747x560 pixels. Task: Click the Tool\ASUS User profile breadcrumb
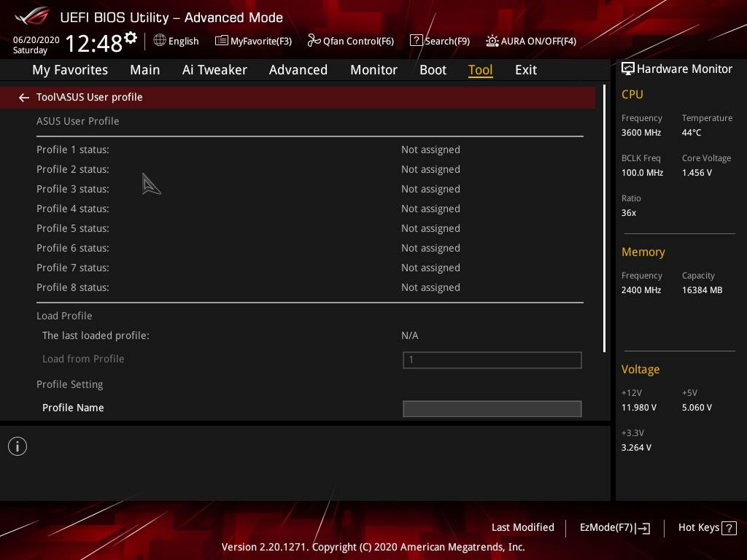[x=90, y=97]
